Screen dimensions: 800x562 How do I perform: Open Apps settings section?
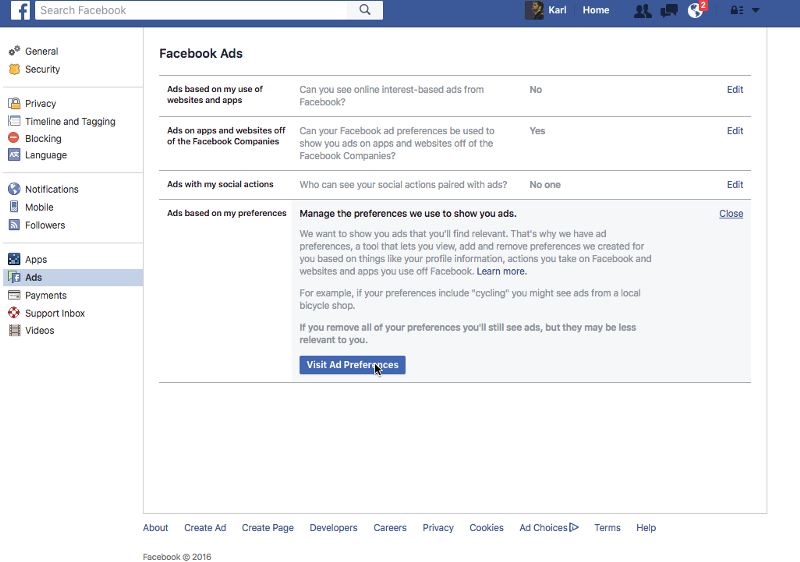coord(36,260)
